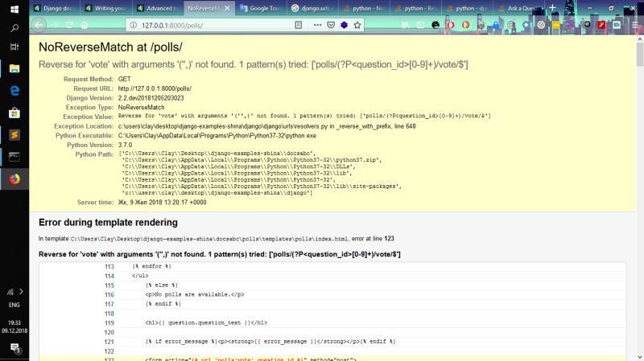Click the red round extension icon
644x361 pixels.
(x=451, y=25)
